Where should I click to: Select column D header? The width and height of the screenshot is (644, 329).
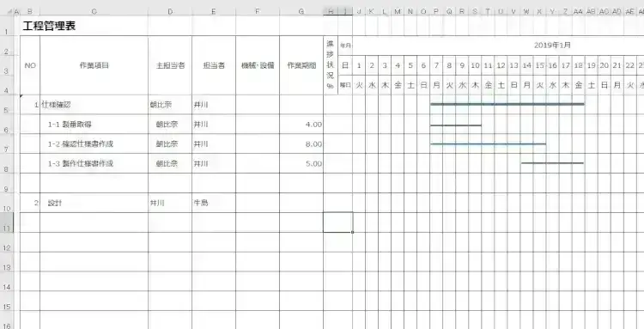[170, 12]
